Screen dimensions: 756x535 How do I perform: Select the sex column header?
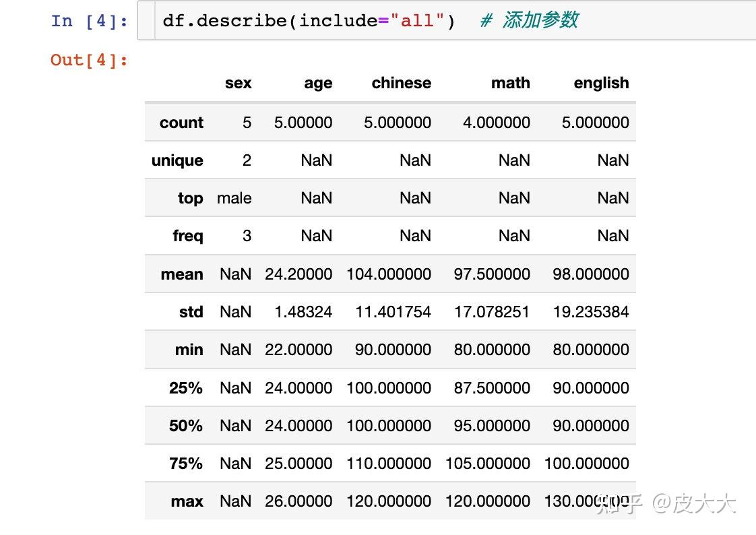239,83
